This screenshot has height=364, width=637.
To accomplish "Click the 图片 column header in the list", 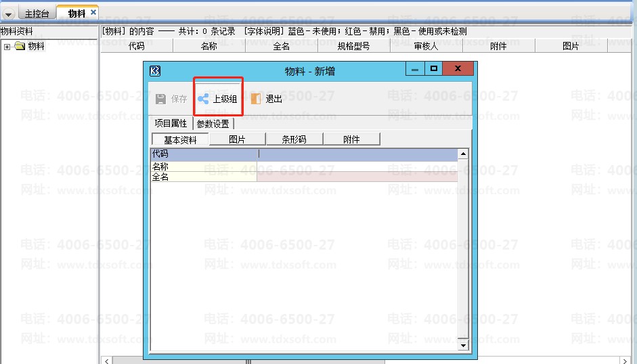I will click(x=571, y=46).
